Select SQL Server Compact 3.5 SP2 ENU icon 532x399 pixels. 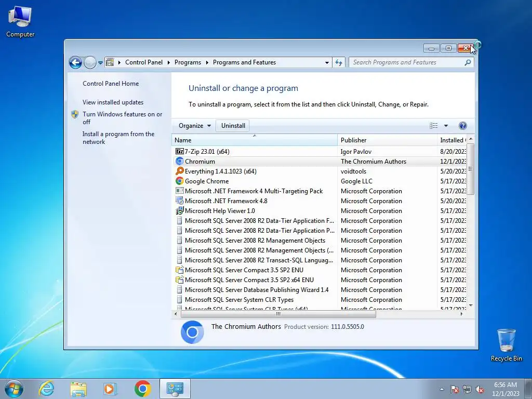tap(179, 270)
